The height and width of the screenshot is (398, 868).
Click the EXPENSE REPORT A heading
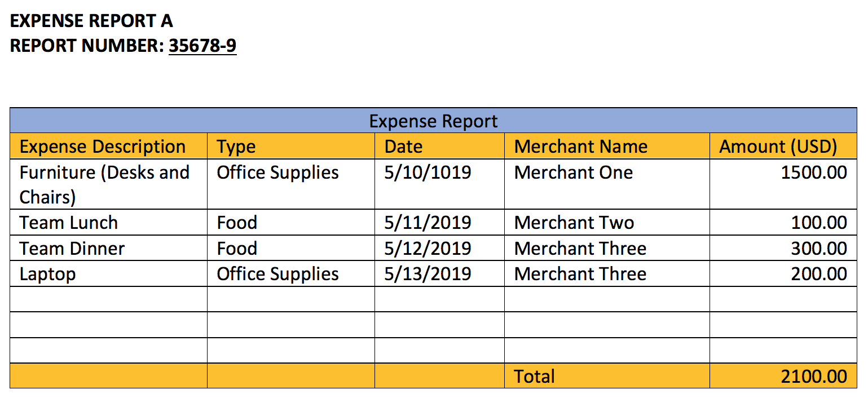pyautogui.click(x=91, y=21)
